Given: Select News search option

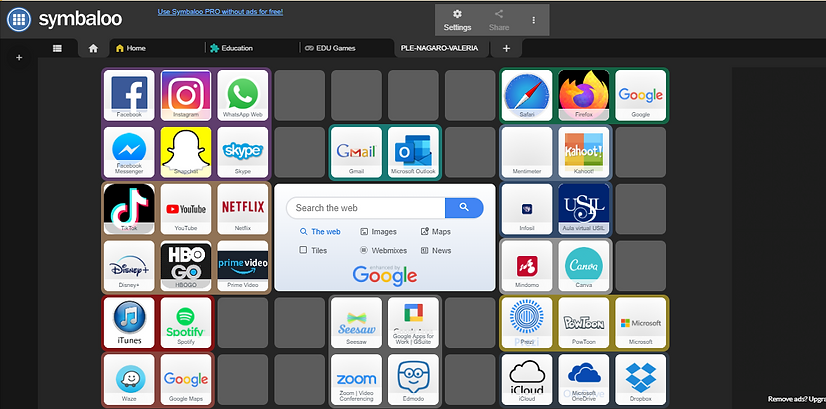Looking at the screenshot, I should click(x=436, y=250).
